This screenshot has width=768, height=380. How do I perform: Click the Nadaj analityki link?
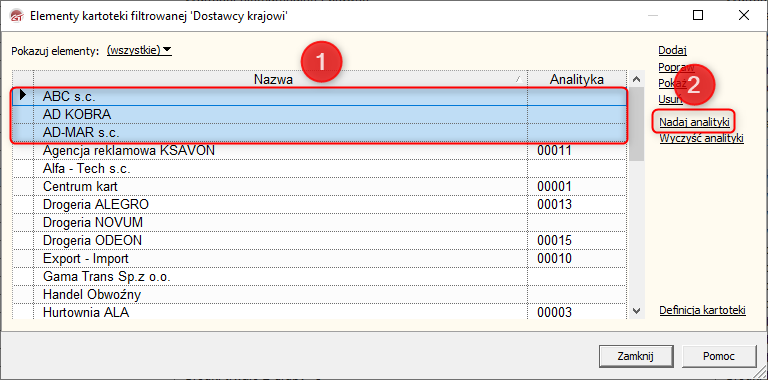(694, 121)
